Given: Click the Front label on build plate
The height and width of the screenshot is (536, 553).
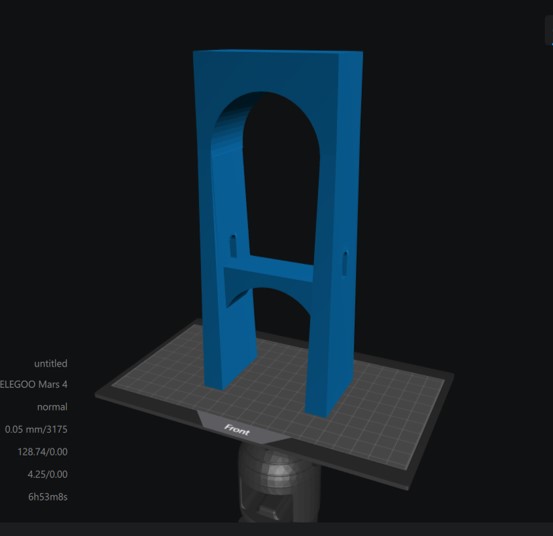Looking at the screenshot, I should [x=237, y=430].
